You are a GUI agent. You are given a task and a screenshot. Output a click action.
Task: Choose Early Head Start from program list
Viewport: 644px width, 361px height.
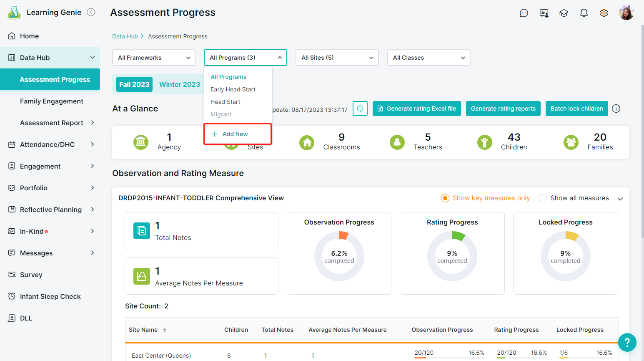(233, 89)
